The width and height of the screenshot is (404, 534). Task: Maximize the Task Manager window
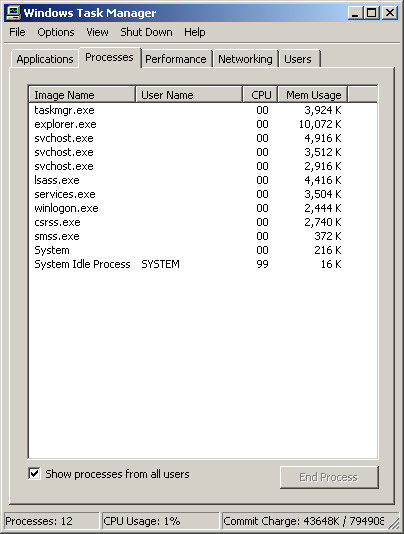tap(371, 13)
